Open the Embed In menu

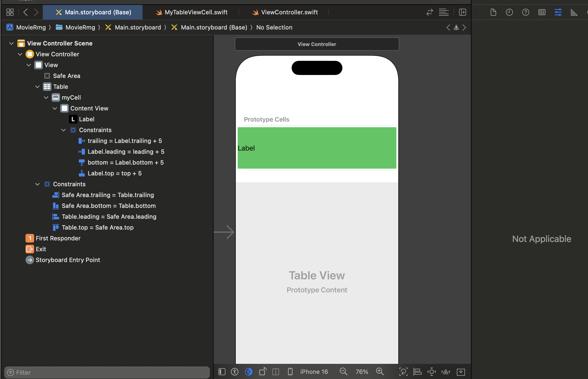[x=461, y=372]
